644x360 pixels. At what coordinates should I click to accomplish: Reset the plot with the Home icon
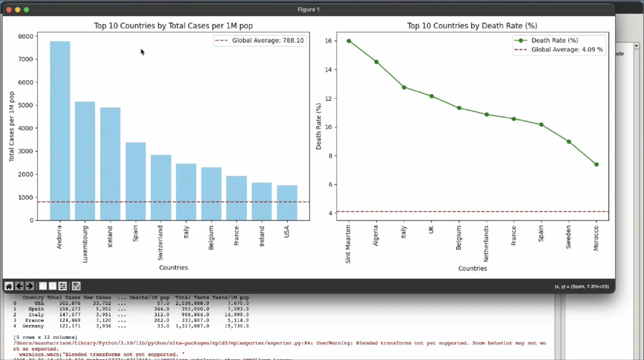9,286
